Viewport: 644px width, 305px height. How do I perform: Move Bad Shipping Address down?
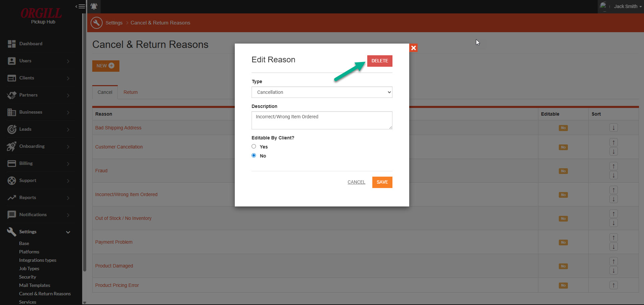click(x=613, y=128)
